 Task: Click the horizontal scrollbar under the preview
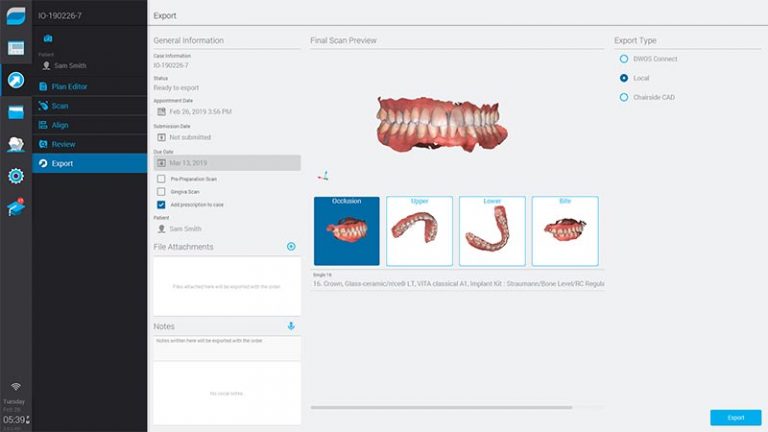(441, 407)
